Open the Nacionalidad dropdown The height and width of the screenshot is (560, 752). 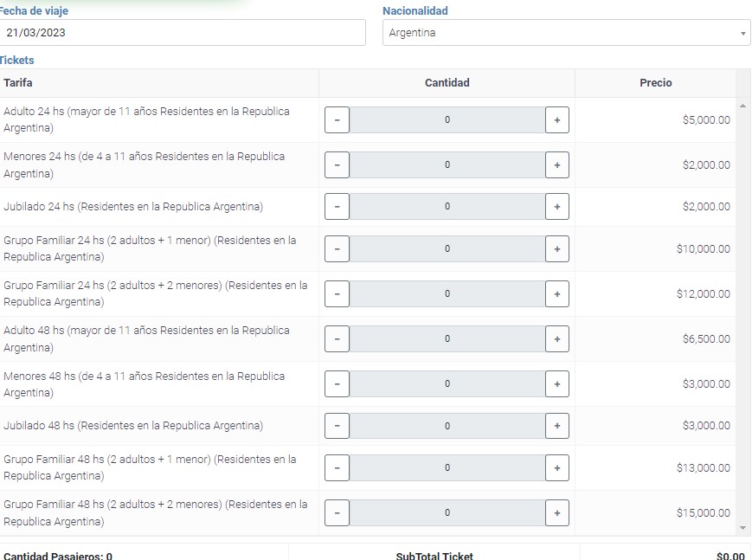pos(566,33)
